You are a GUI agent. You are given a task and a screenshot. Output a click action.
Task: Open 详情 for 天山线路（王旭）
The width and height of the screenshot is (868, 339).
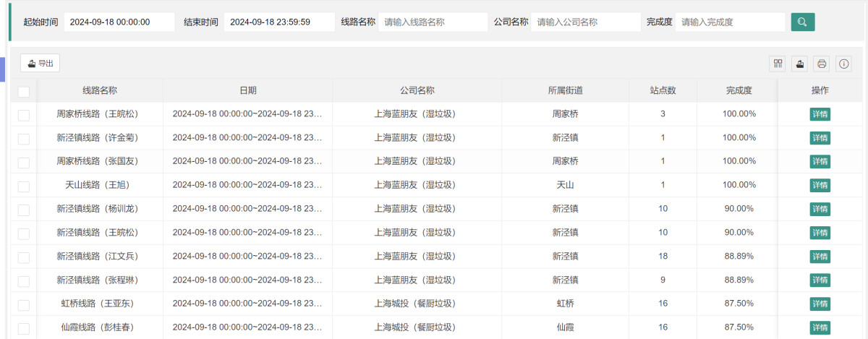[x=820, y=185]
